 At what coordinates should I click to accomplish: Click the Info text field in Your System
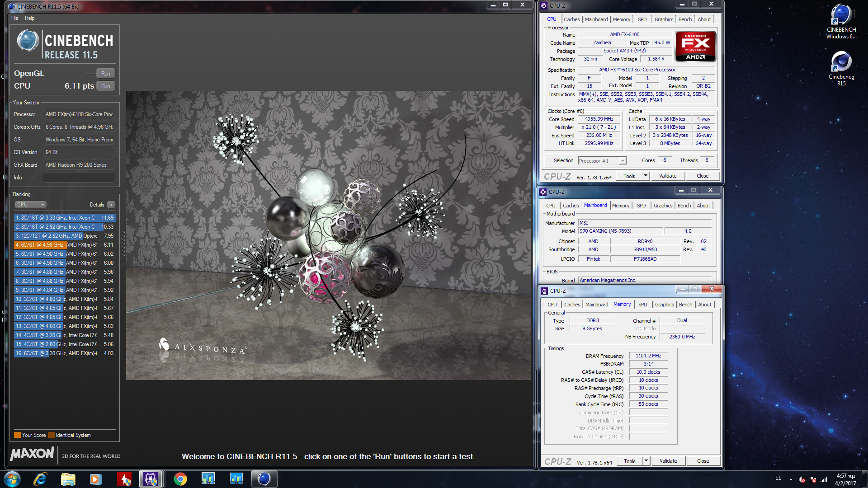coord(79,178)
